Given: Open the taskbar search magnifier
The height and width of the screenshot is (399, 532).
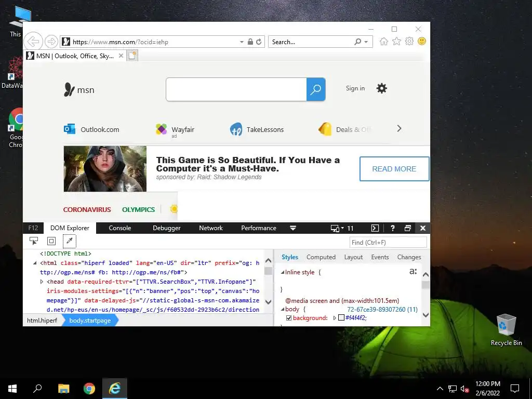Looking at the screenshot, I should pos(37,389).
